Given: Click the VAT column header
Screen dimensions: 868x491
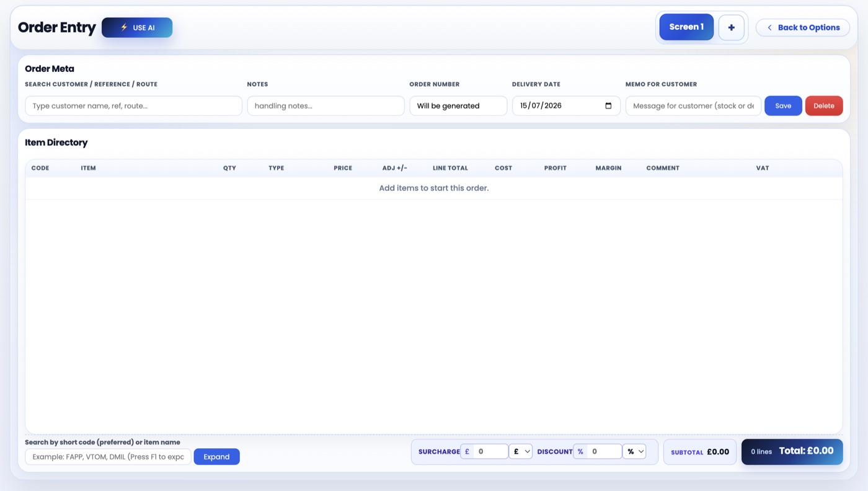Looking at the screenshot, I should (x=763, y=168).
